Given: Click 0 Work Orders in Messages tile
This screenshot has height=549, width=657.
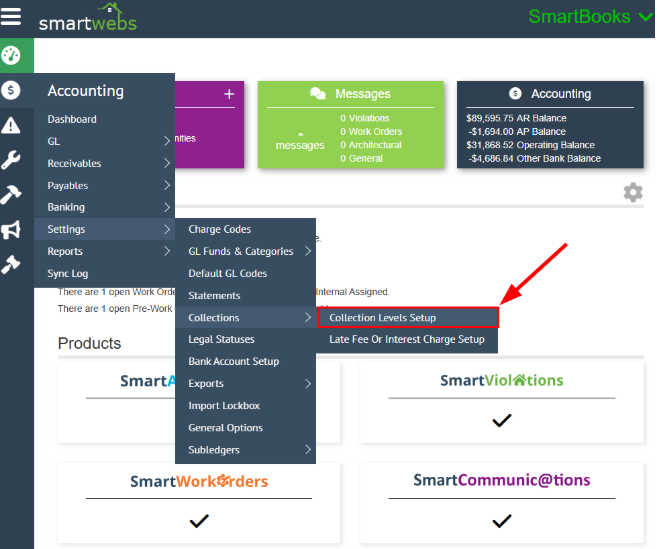Looking at the screenshot, I should pos(371,132).
